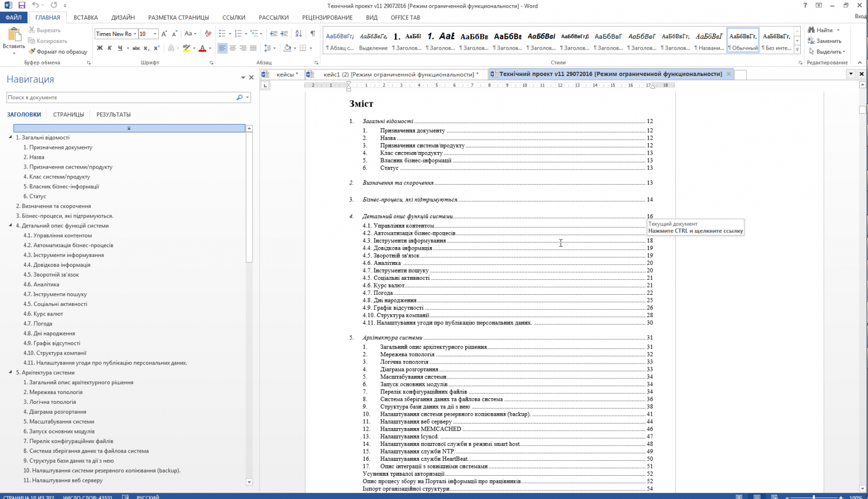This screenshot has width=868, height=499.
Task: Open the change case (Aa) dropdown
Action: (x=191, y=34)
